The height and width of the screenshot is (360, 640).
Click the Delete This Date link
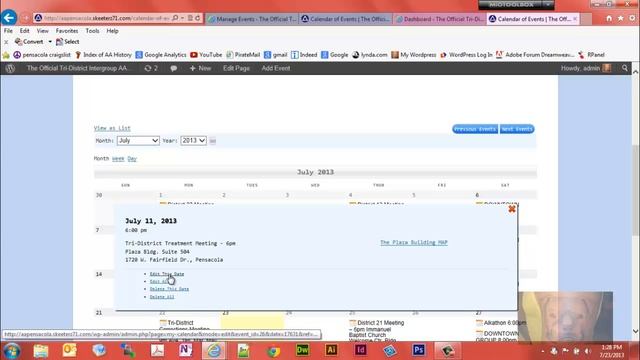coord(169,289)
